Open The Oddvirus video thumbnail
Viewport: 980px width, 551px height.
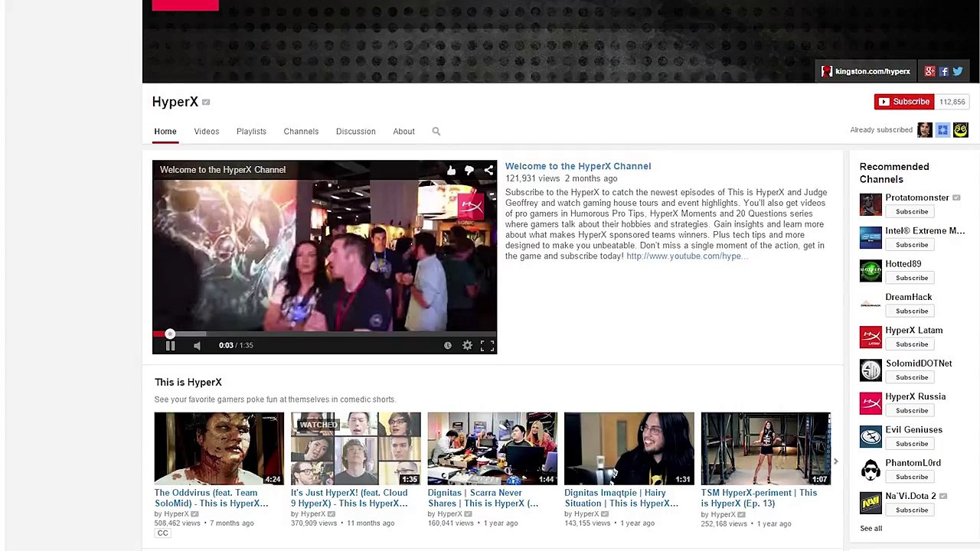pyautogui.click(x=219, y=448)
